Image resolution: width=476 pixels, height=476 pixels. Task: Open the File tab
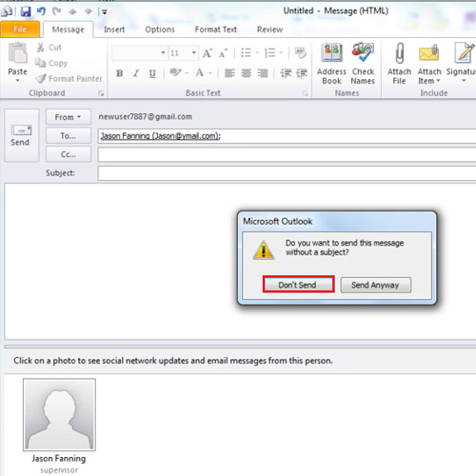click(20, 30)
